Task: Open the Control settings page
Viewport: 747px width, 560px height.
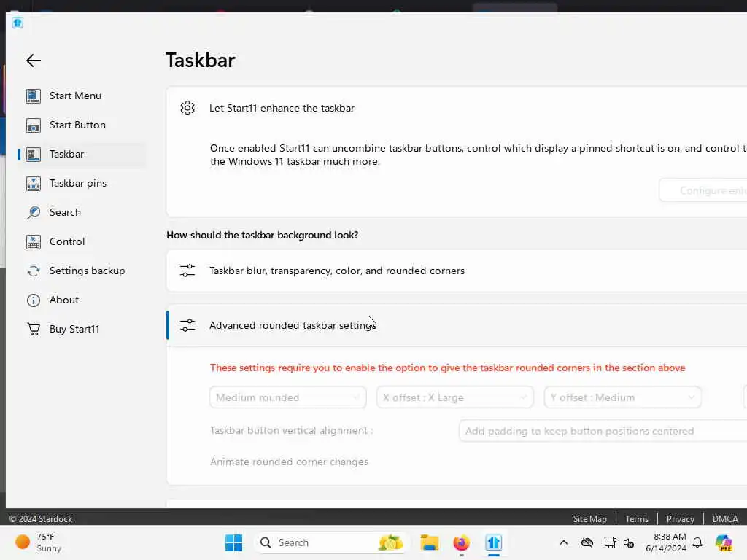Action: point(67,241)
